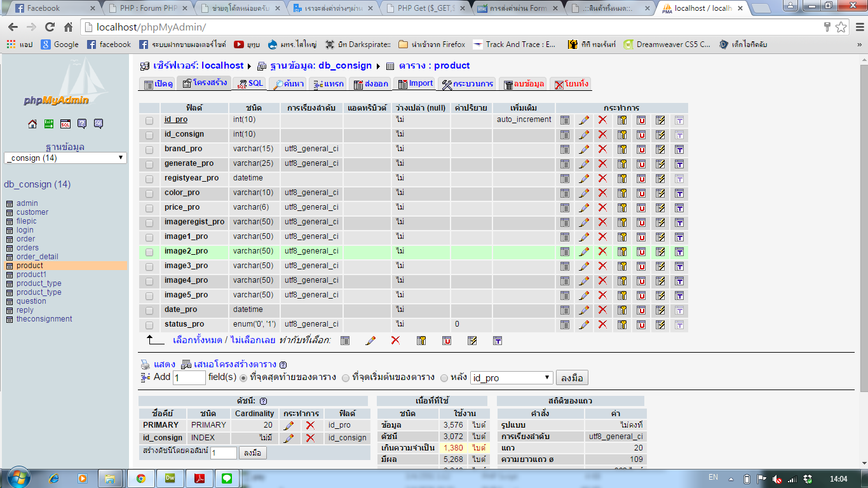868x488 pixels.
Task: Add index to image4_pro field
Action: (x=660, y=280)
